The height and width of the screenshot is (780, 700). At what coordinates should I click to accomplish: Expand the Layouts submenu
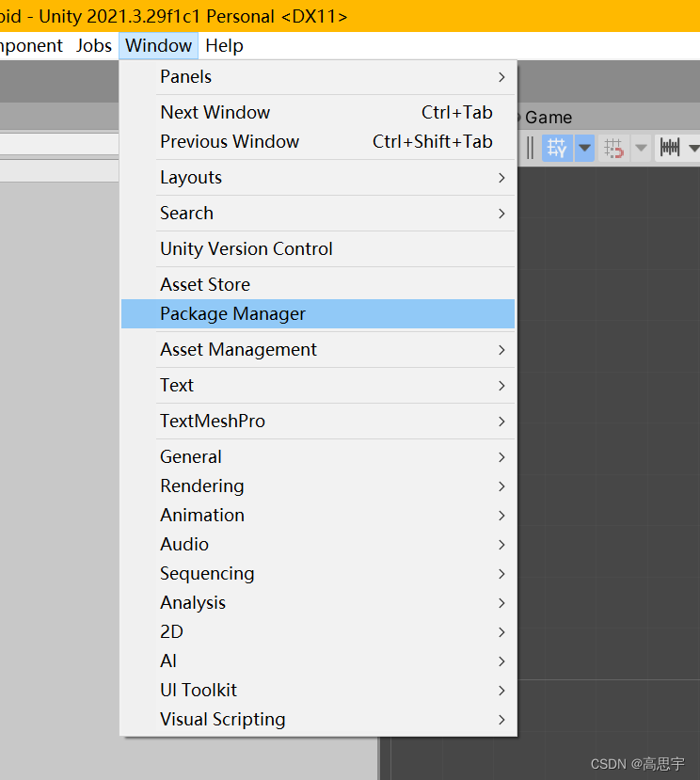318,178
